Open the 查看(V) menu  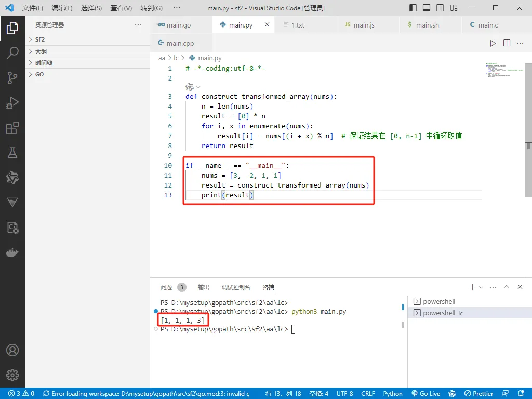click(121, 8)
